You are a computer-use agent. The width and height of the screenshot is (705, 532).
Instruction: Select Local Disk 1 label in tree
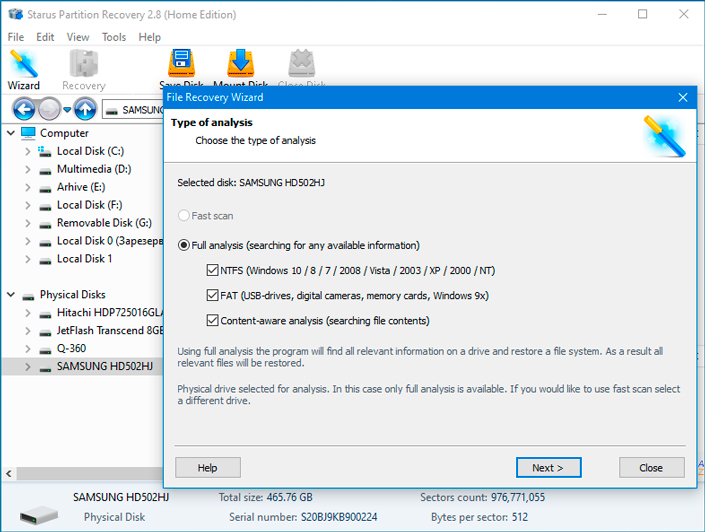point(84,259)
